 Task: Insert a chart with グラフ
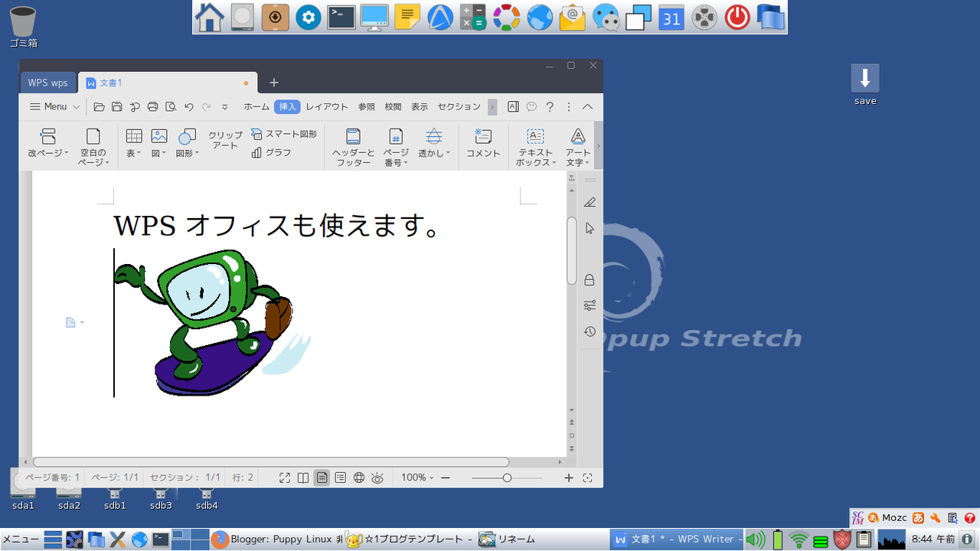(x=271, y=152)
